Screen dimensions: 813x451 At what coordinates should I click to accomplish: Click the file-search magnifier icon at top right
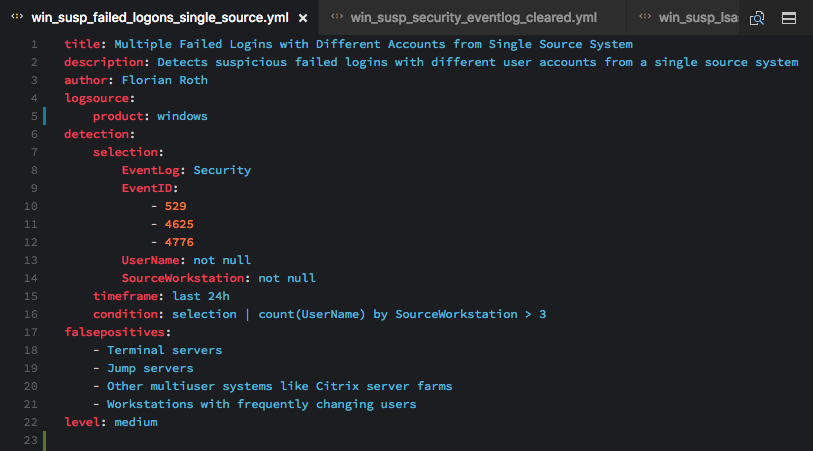(x=757, y=18)
